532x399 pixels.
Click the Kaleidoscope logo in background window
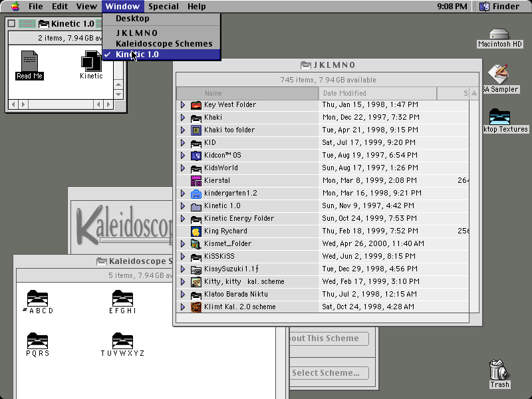[x=124, y=224]
